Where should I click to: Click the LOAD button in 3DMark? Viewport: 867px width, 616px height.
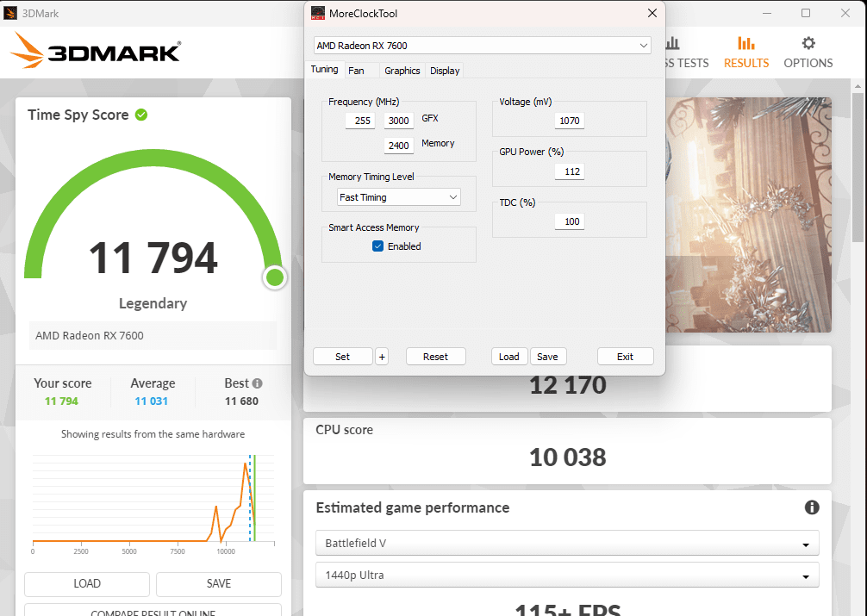[87, 584]
